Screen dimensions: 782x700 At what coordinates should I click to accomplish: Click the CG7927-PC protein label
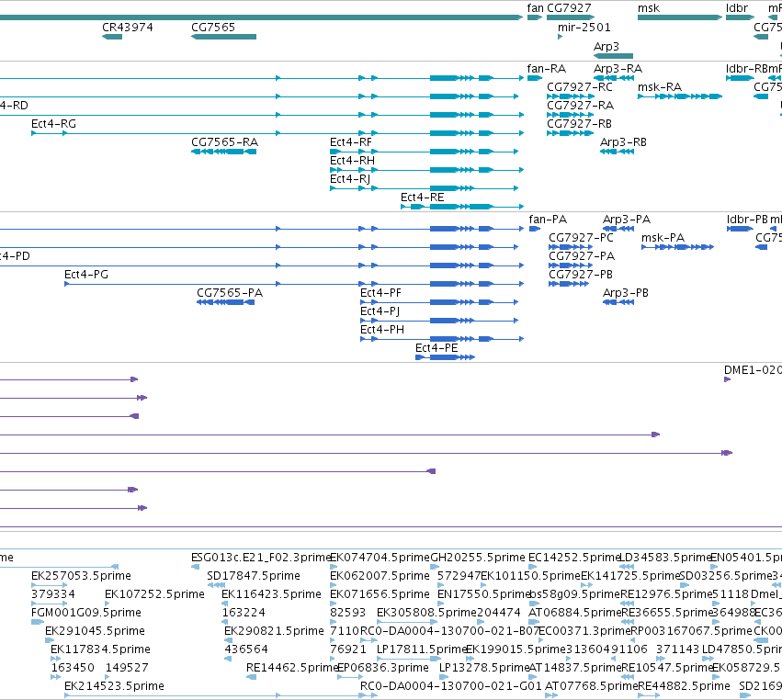[581, 238]
